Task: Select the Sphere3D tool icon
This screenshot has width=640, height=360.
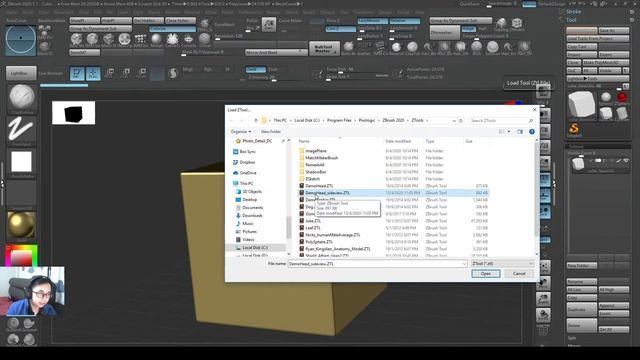Action: 606,98
